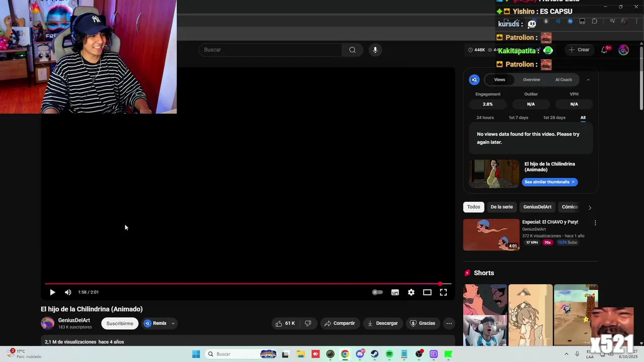This screenshot has width=644, height=362.
Task: Select the Overview tab in vidIQ panel
Action: 531,79
